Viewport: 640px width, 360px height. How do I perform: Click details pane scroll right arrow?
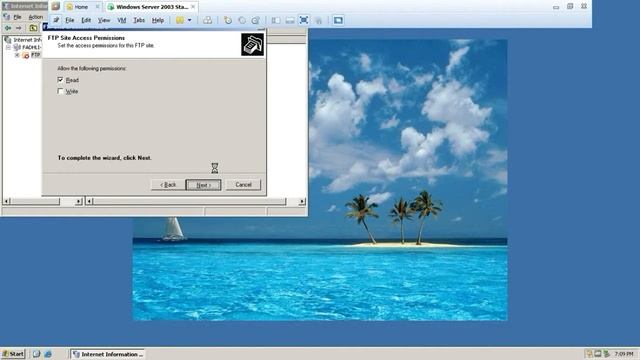(x=302, y=201)
